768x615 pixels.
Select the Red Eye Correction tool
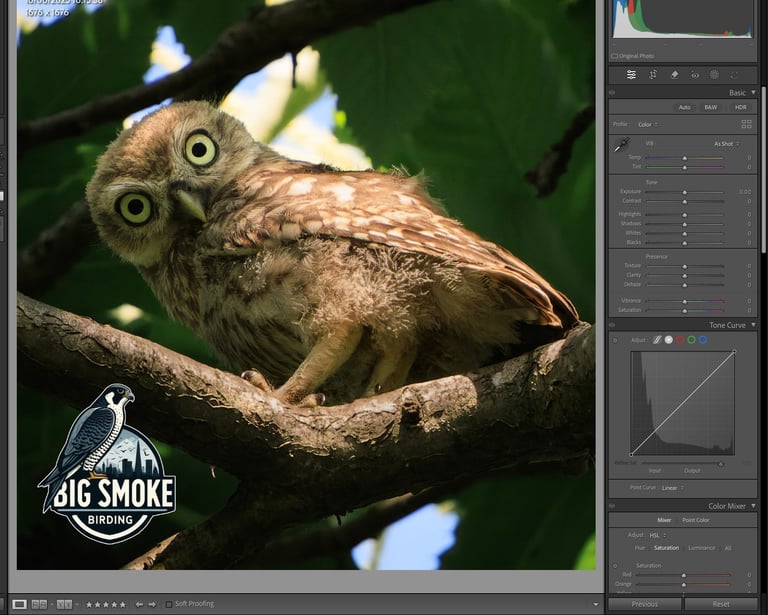click(x=695, y=74)
